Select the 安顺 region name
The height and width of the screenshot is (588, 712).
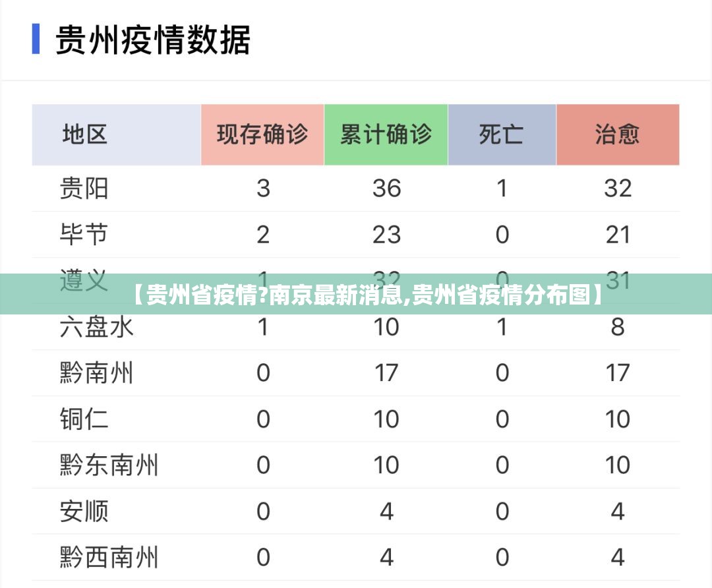pos(84,512)
